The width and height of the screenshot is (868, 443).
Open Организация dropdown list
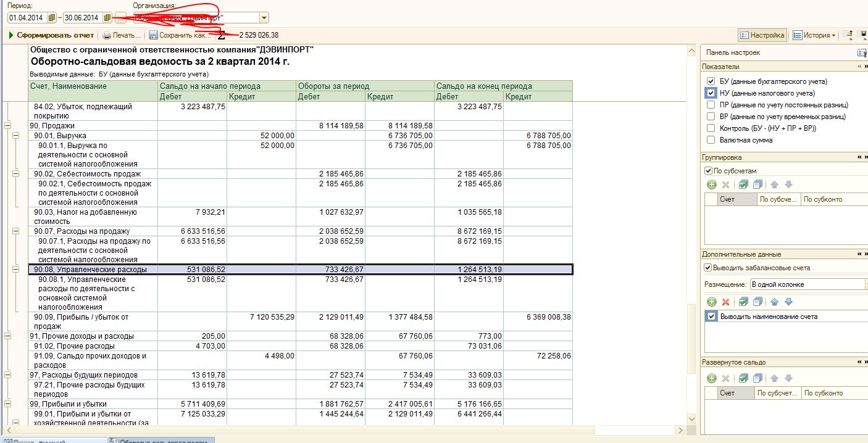264,18
